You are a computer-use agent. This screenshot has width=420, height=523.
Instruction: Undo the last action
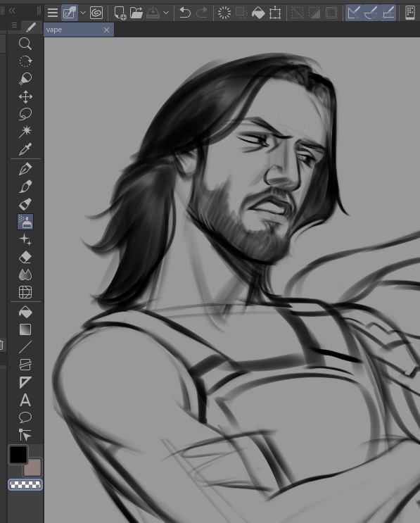coord(185,13)
